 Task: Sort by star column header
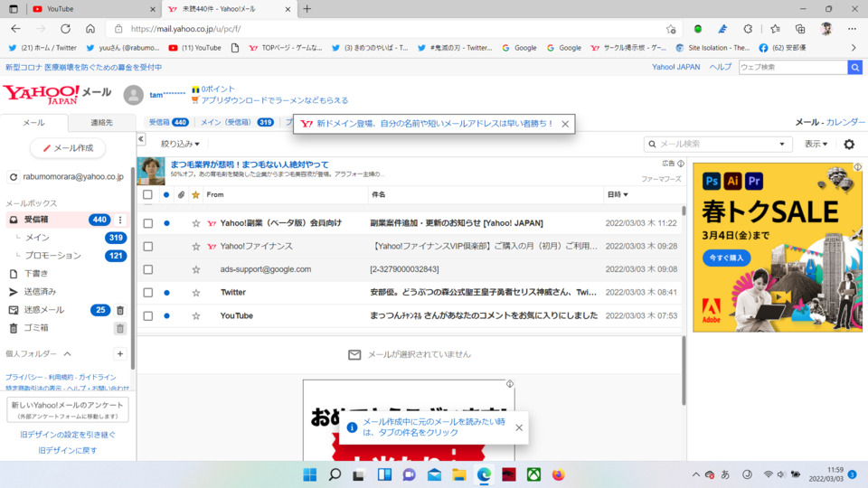(195, 195)
